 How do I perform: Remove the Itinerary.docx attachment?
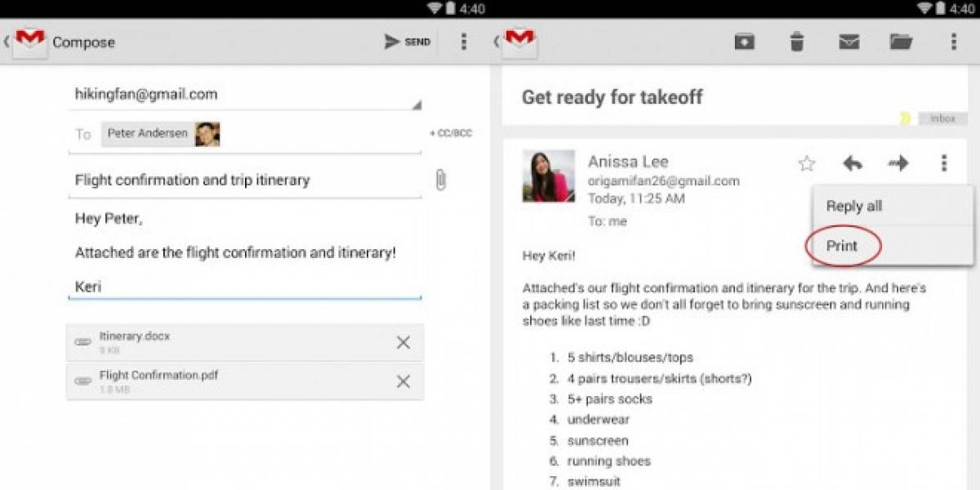click(403, 343)
